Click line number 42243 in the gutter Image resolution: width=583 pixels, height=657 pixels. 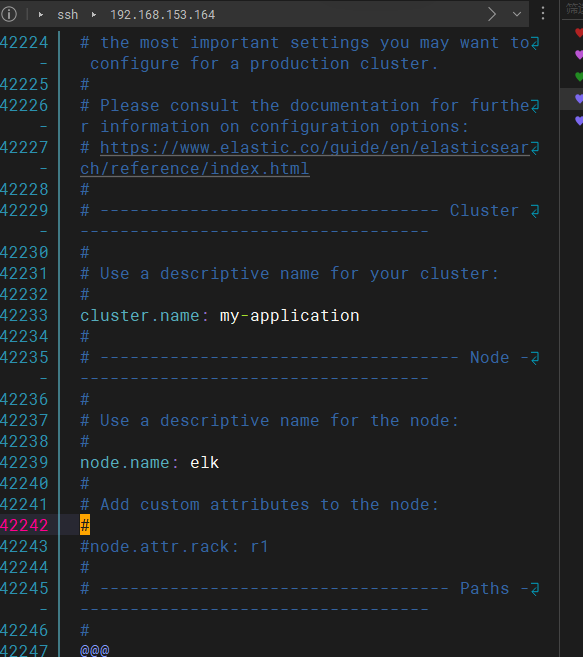coord(24,546)
